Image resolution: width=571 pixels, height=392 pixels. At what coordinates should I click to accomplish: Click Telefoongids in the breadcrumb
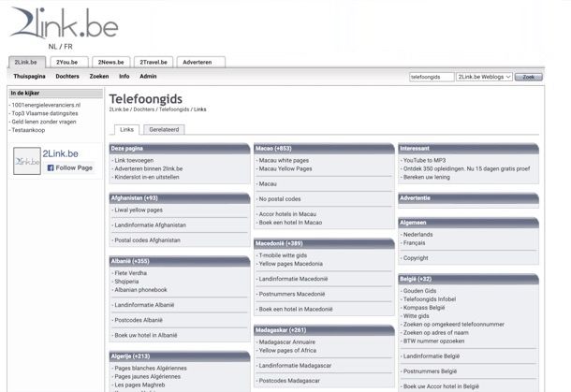point(174,109)
